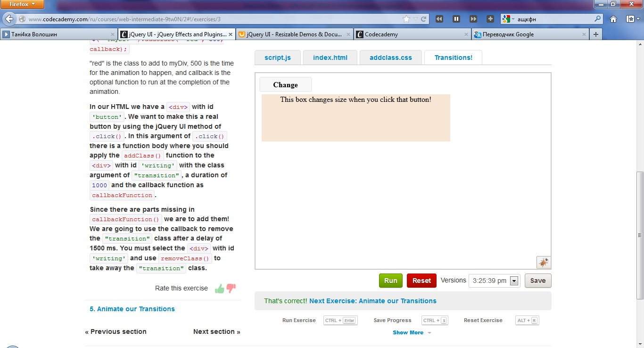Go to Previous section link
Screen dimensions: 644x348
click(116, 331)
